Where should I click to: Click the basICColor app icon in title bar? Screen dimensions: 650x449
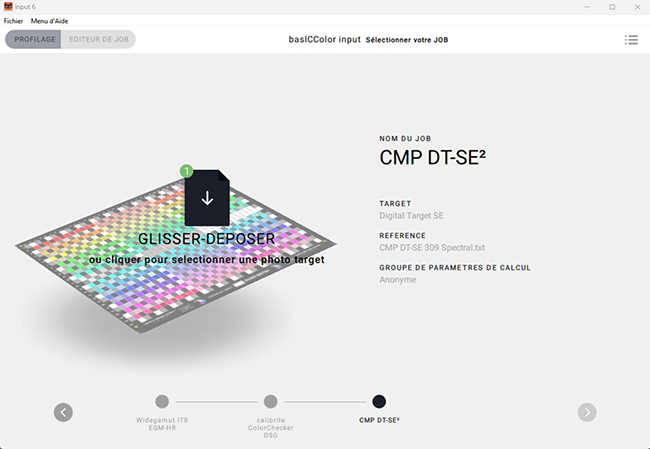click(x=8, y=7)
